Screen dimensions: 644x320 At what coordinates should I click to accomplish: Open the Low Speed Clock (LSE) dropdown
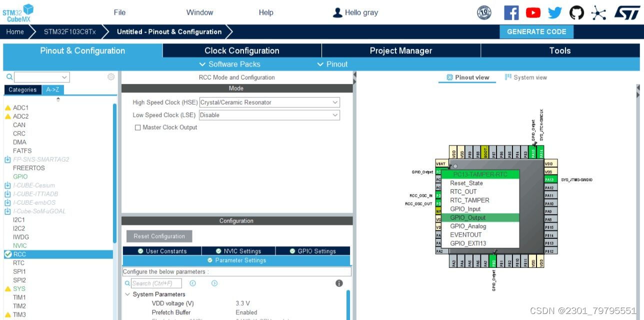click(x=269, y=115)
